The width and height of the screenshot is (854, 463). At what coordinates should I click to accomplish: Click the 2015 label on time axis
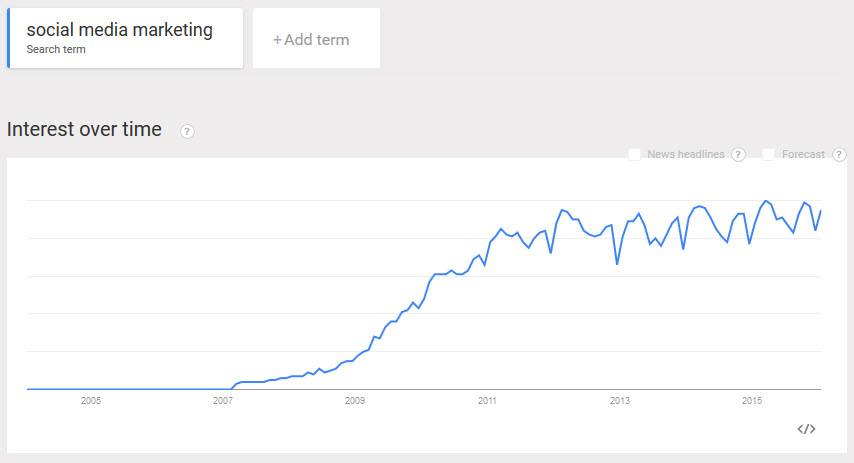(752, 400)
